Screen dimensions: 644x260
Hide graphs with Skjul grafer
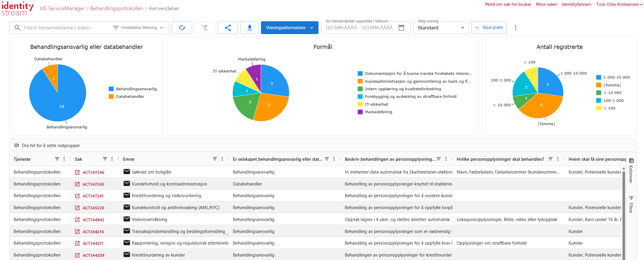coord(489,28)
